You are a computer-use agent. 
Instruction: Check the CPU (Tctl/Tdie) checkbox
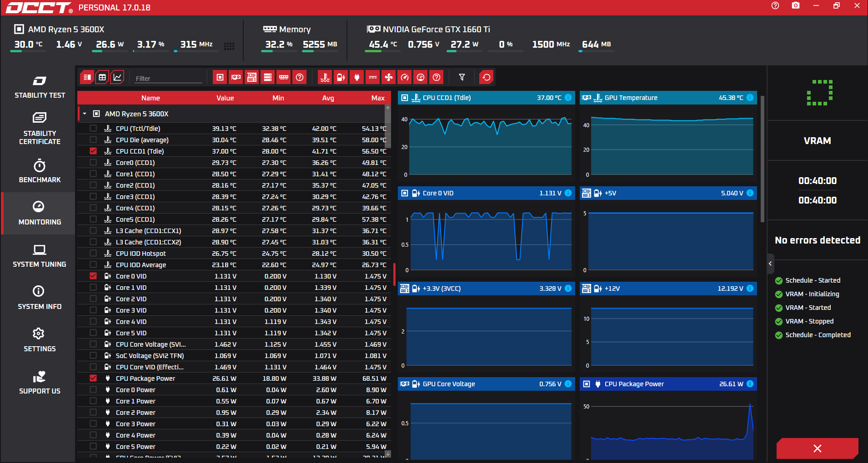[93, 128]
